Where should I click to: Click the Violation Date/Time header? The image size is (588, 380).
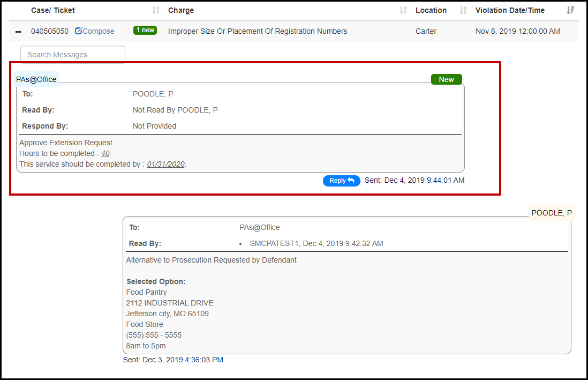click(x=510, y=10)
